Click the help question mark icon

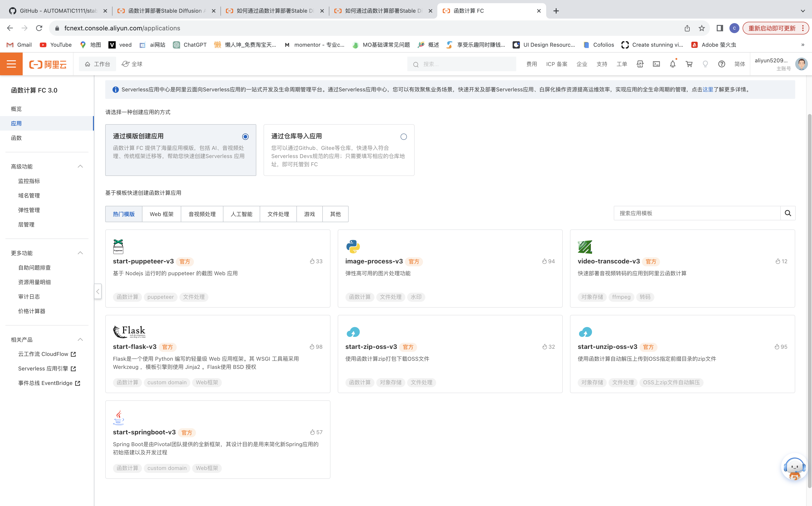click(x=722, y=64)
